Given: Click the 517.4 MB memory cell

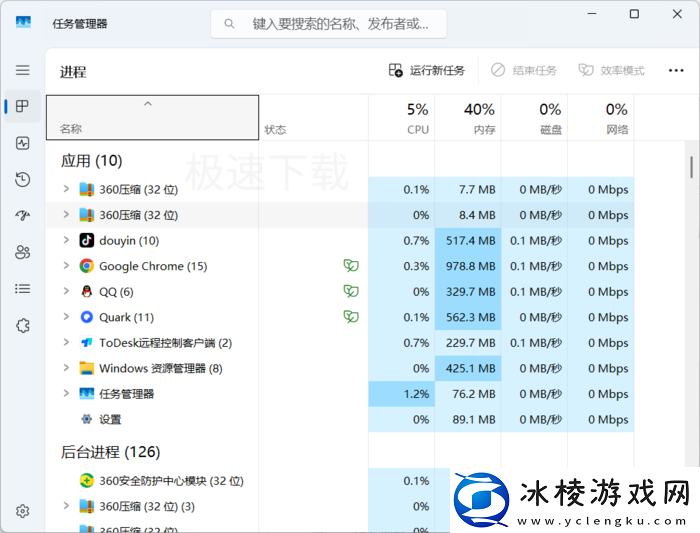Looking at the screenshot, I should point(468,241).
